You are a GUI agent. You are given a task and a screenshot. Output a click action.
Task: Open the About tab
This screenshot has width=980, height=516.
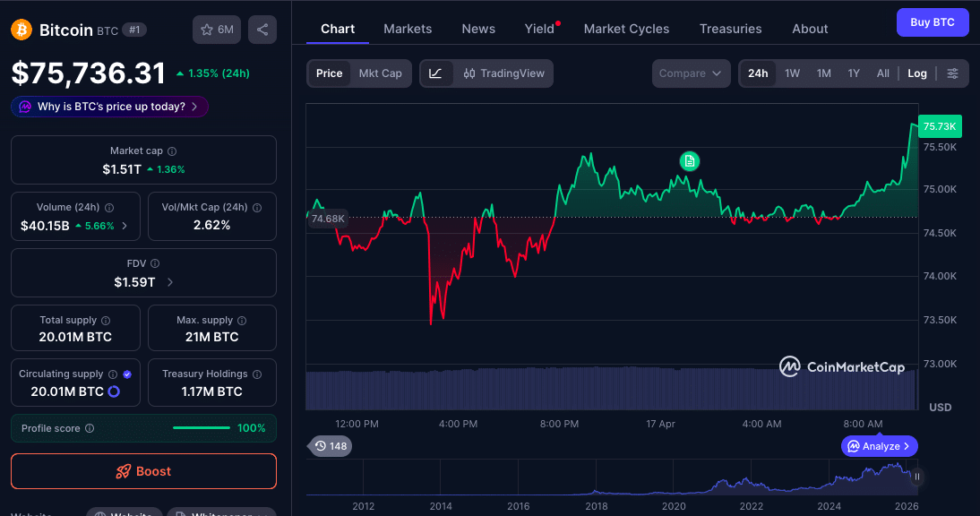point(810,29)
